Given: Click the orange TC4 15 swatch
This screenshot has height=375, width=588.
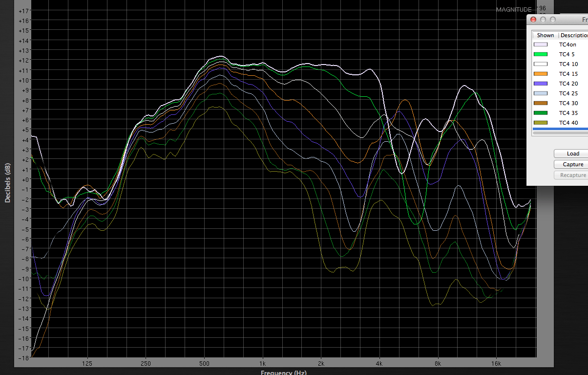Looking at the screenshot, I should [x=541, y=74].
